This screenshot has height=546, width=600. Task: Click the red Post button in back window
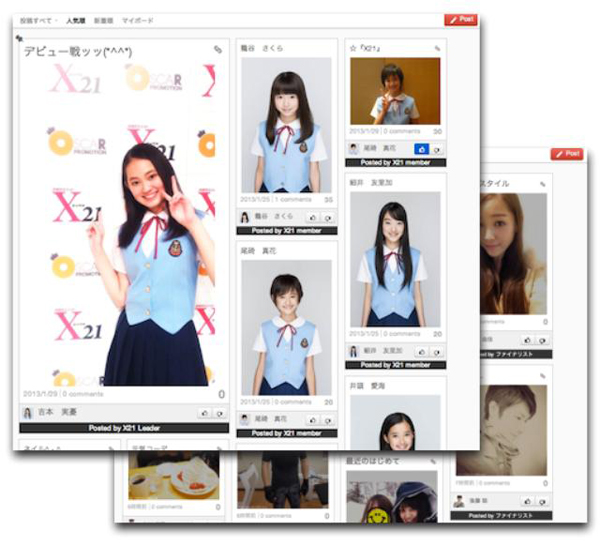pyautogui.click(x=566, y=154)
